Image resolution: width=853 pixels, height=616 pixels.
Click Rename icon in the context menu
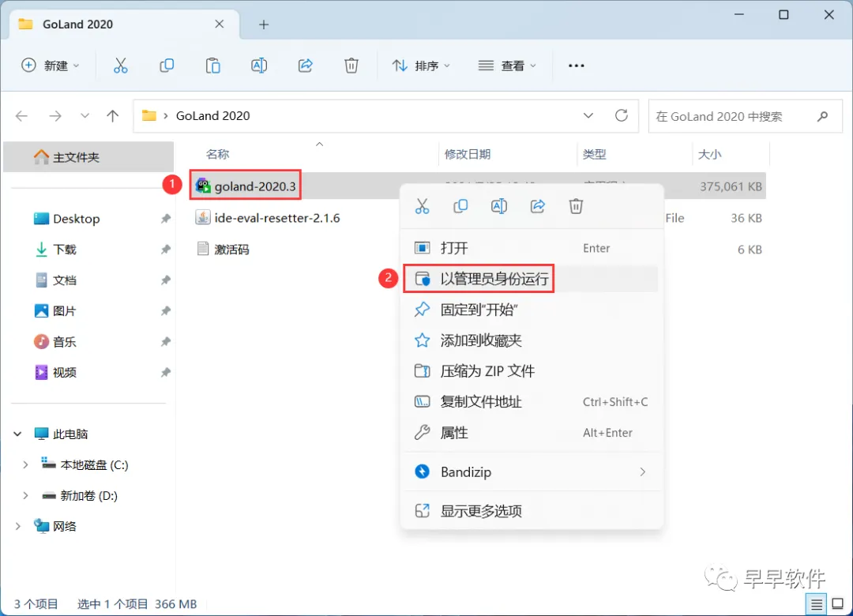coord(499,206)
